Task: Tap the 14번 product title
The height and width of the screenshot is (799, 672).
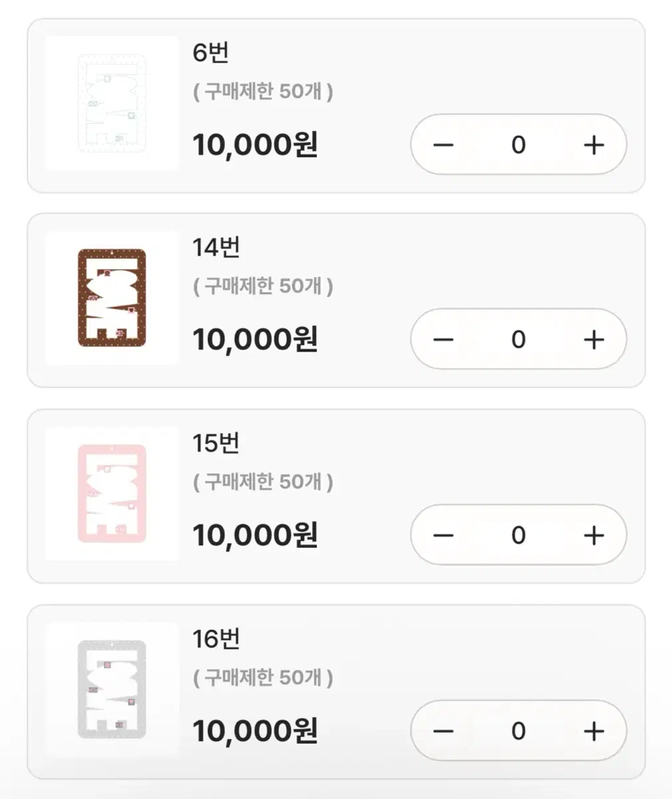Action: (216, 248)
